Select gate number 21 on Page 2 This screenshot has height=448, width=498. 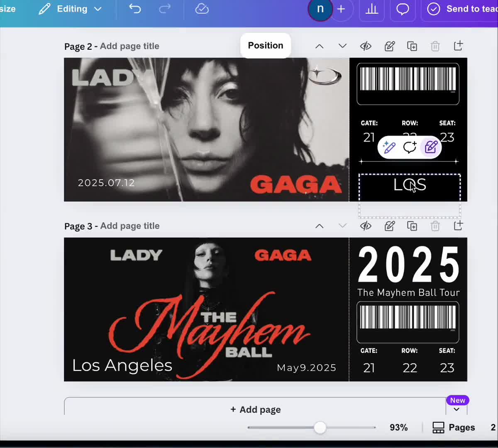[369, 137]
